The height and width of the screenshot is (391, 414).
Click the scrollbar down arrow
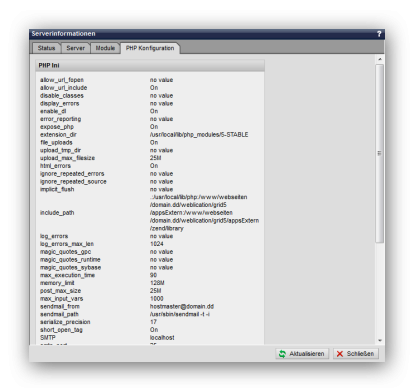[380, 341]
